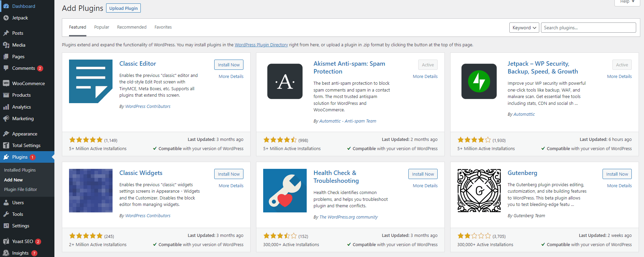Click the Classic Editor plugin title
The height and width of the screenshot is (257, 644).
138,64
